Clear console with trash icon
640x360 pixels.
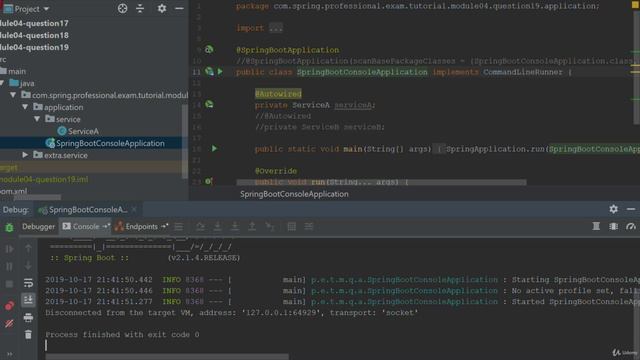[28, 335]
